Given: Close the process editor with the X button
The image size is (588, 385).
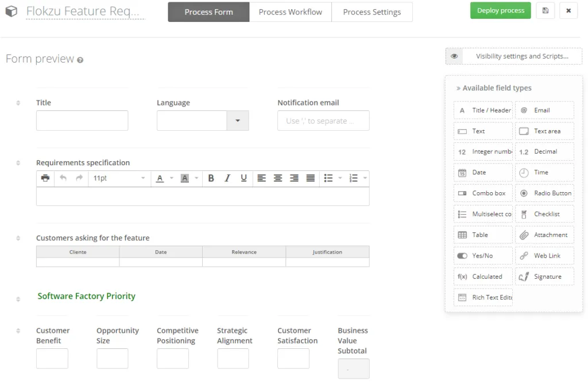Looking at the screenshot, I should tap(568, 10).
